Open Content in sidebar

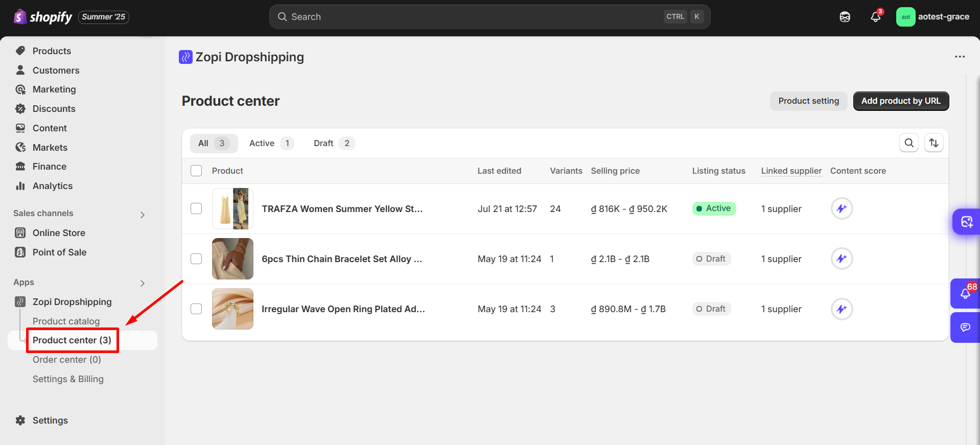pyautogui.click(x=50, y=128)
